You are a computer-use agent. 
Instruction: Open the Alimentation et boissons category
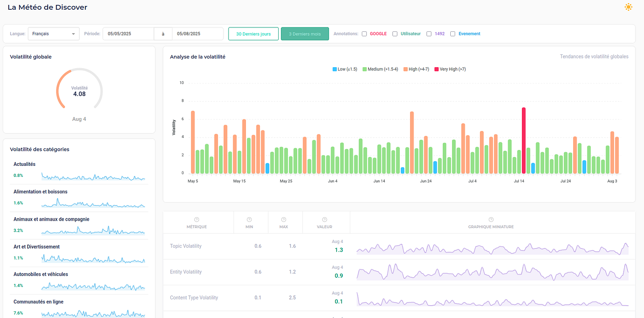tap(79, 198)
